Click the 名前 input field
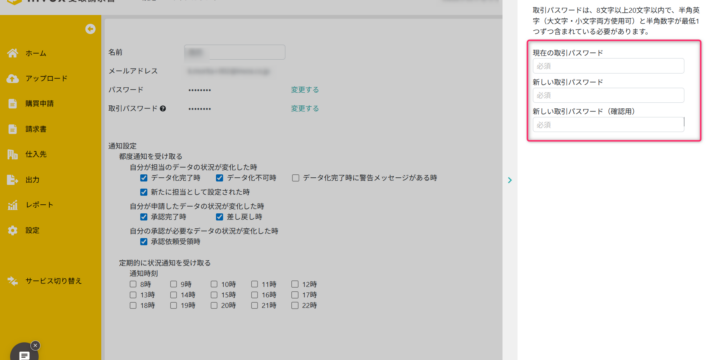Image resolution: width=720 pixels, height=360 pixels. (x=235, y=52)
